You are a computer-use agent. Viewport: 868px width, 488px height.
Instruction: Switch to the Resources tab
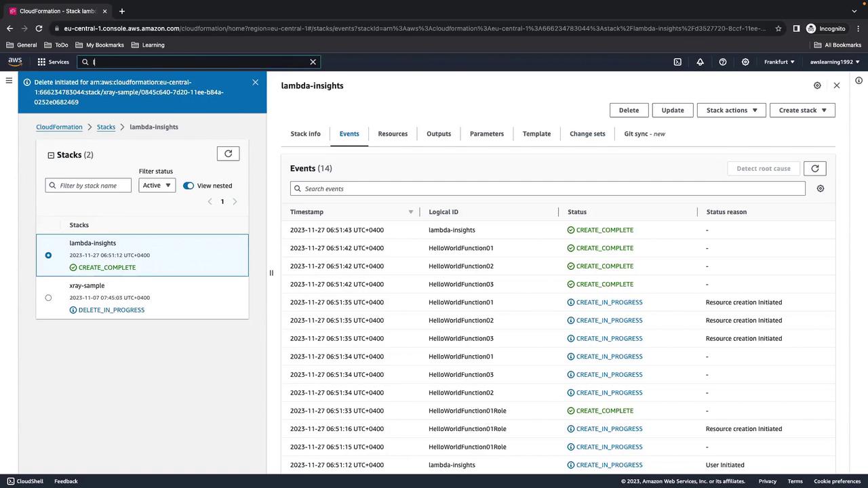[x=393, y=134]
